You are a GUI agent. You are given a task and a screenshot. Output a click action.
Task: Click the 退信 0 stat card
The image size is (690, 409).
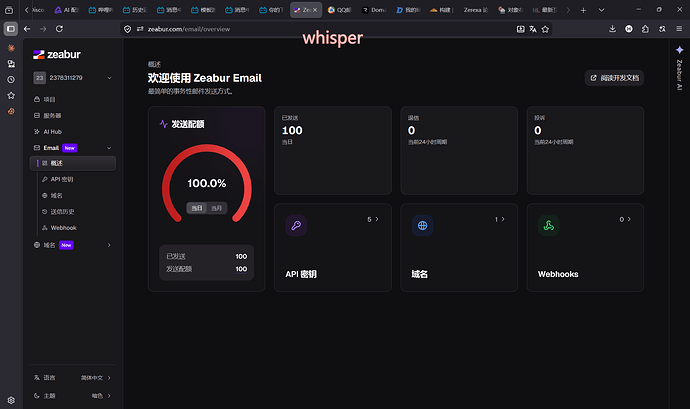[x=459, y=150]
